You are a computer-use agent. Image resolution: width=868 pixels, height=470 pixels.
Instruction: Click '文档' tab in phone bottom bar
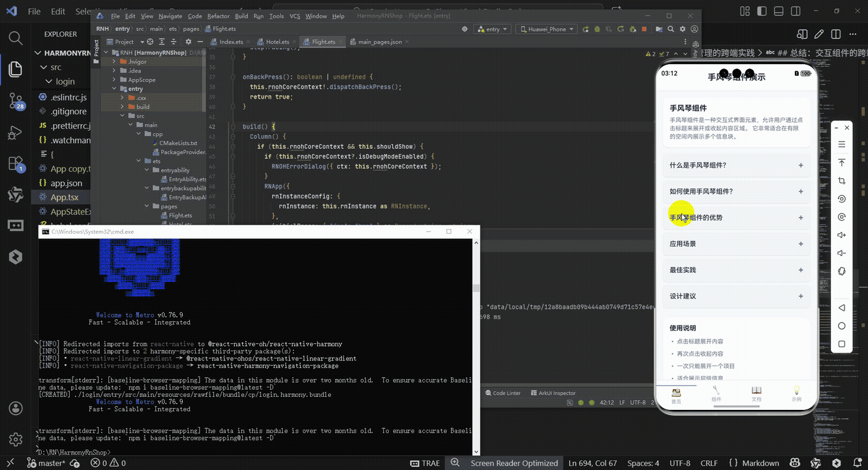pyautogui.click(x=756, y=394)
